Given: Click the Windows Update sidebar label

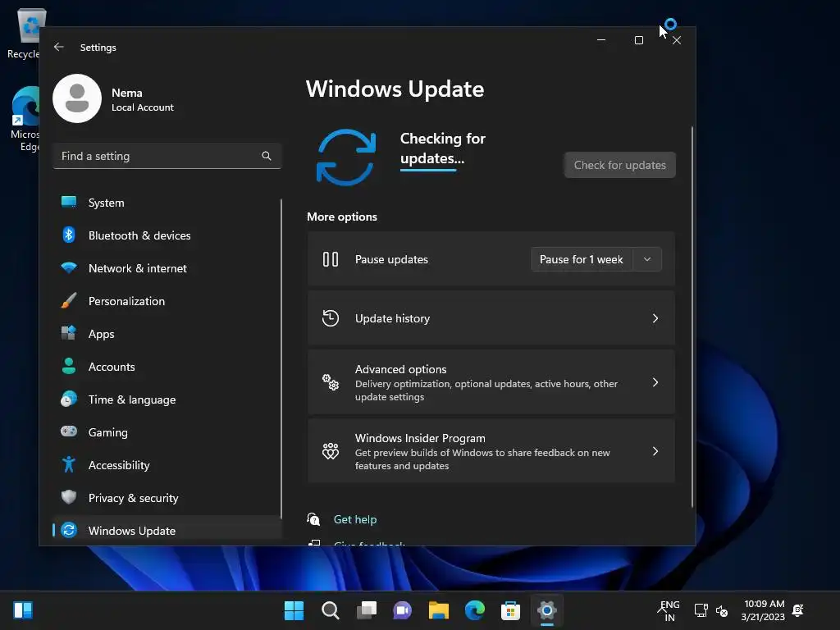Looking at the screenshot, I should click(x=132, y=531).
